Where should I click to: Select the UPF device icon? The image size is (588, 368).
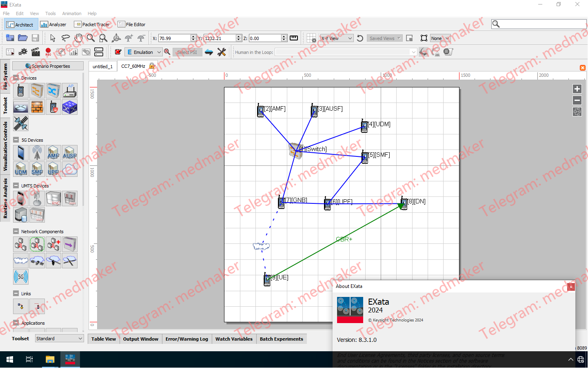[x=53, y=169]
